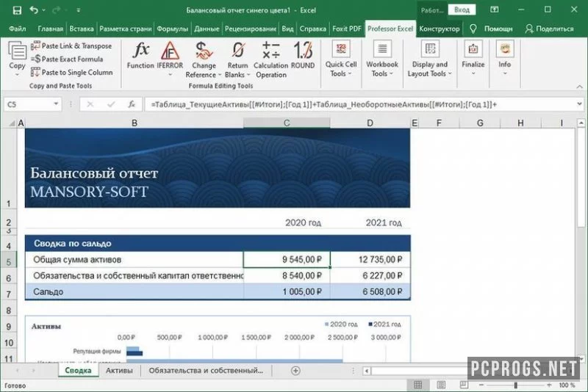Open the Finalize tool

tap(473, 55)
